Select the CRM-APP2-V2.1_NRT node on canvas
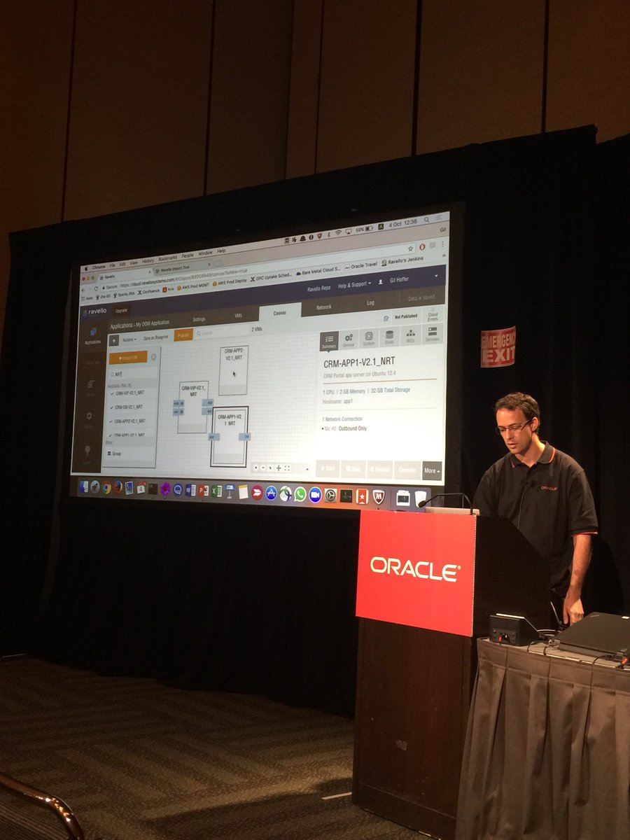The image size is (630, 840). point(233,370)
